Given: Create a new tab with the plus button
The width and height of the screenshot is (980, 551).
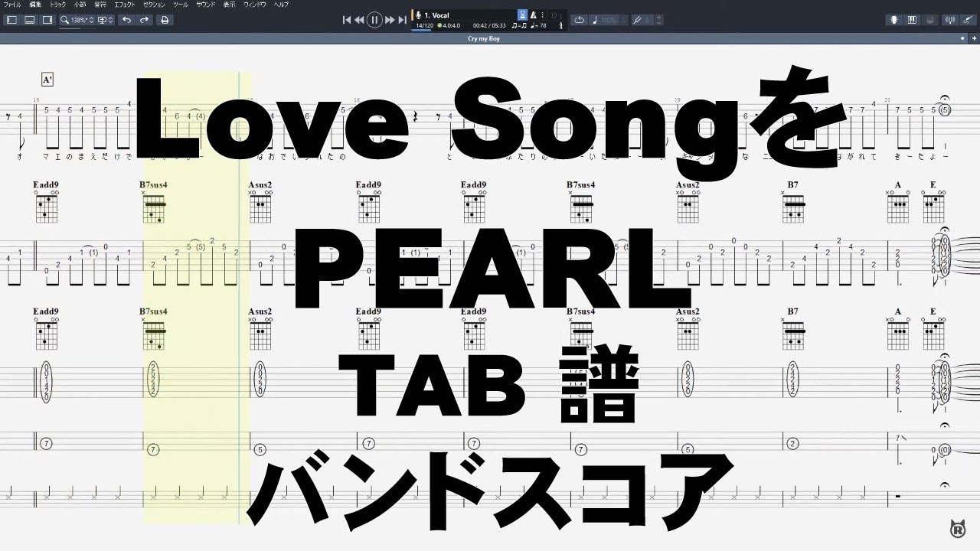Looking at the screenshot, I should point(974,38).
